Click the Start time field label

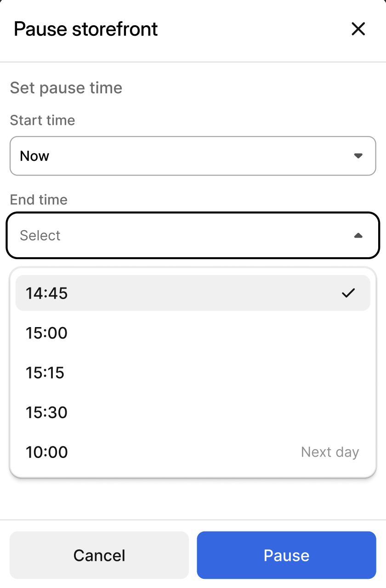click(x=42, y=120)
